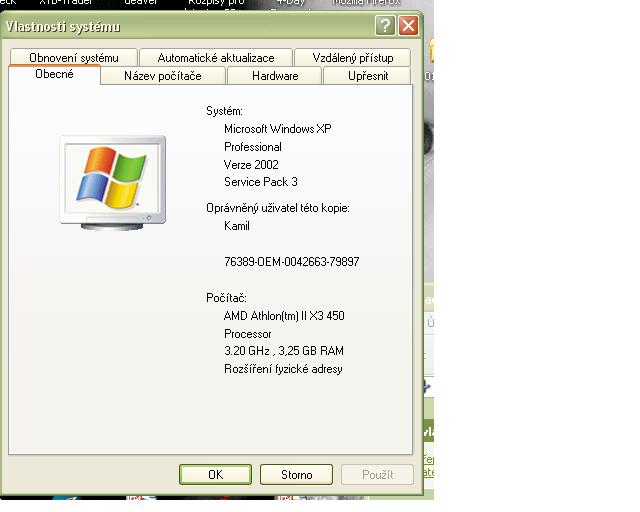Cancel with the Storno button
Viewport: 640px width, 512px height.
tap(296, 474)
